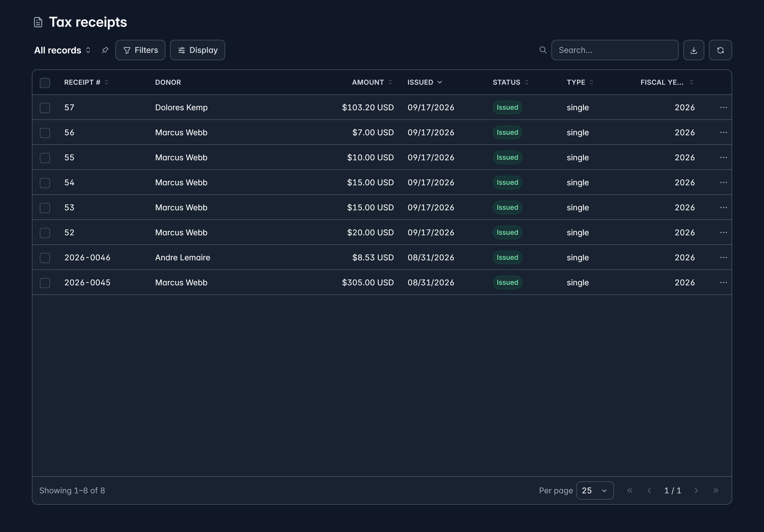This screenshot has height=532, width=764.
Task: Open row actions menu for receipt 54
Action: click(x=723, y=182)
